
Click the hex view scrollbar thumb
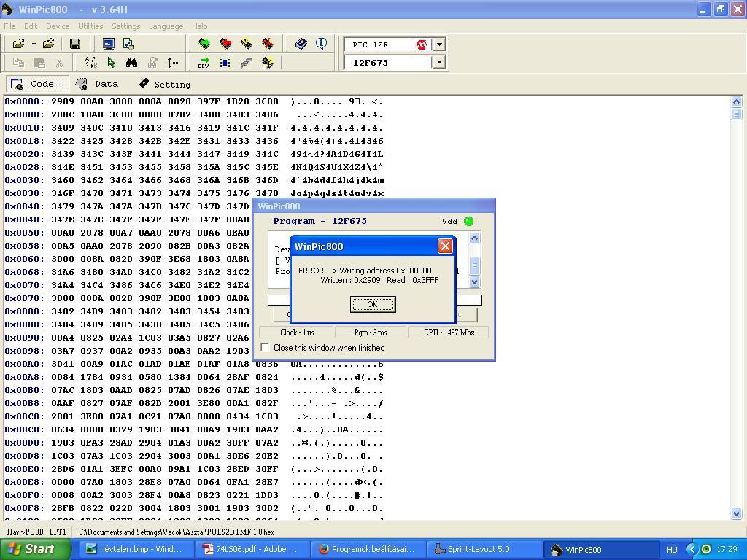click(x=736, y=113)
